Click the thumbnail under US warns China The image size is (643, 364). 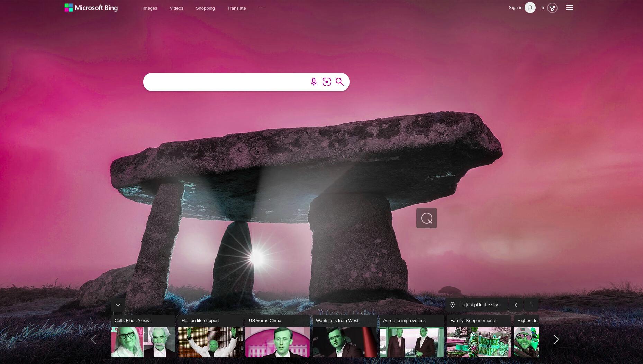[x=278, y=342]
